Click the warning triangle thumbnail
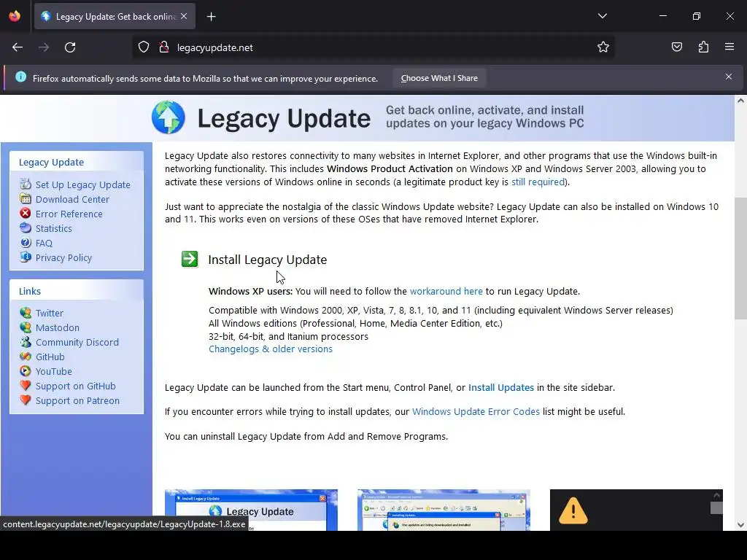This screenshot has height=560, width=747. [636, 510]
